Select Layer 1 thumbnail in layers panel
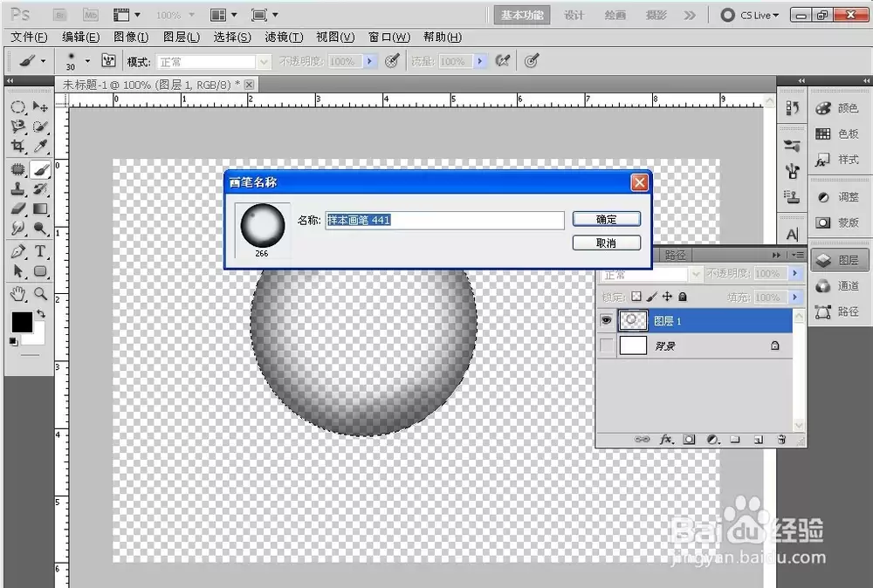Screen dimensions: 873x588 click(633, 320)
